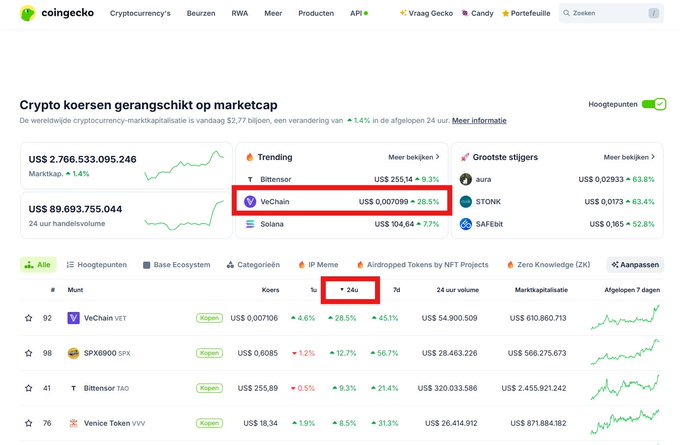
Task: Expand Grootste stijgers with Meer bekijken
Action: pos(629,157)
